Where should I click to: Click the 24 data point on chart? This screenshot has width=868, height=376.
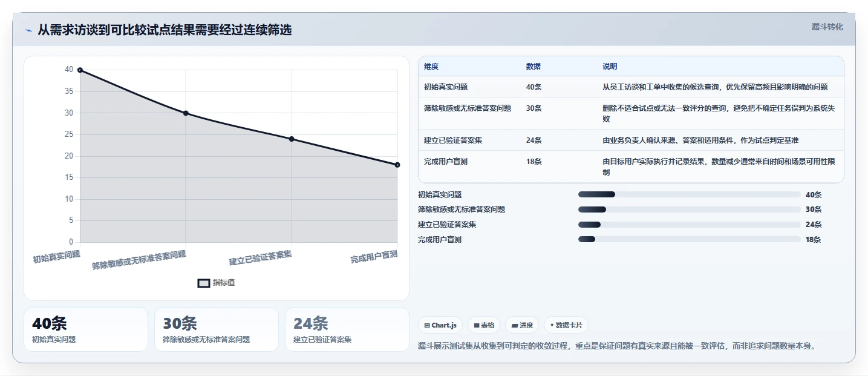[x=292, y=139]
